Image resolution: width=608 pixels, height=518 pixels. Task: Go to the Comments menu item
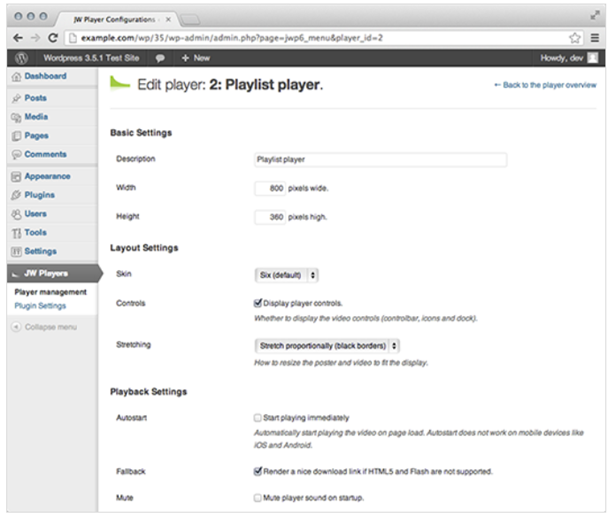click(x=45, y=154)
